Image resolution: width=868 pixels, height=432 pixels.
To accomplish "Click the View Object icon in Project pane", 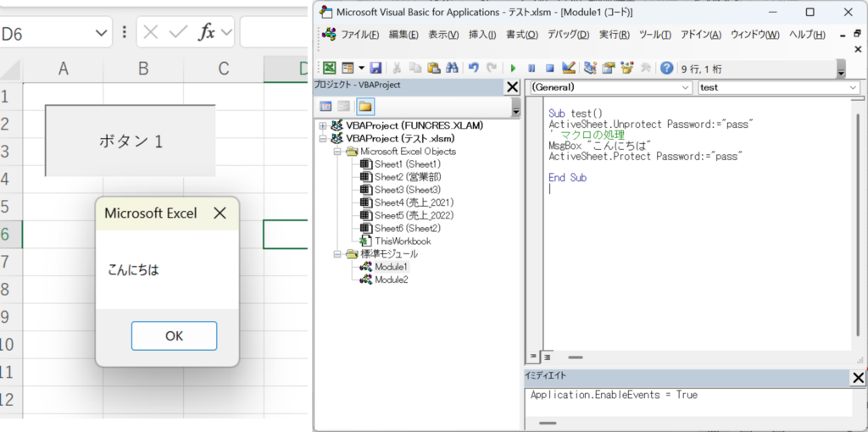I will pos(344,106).
